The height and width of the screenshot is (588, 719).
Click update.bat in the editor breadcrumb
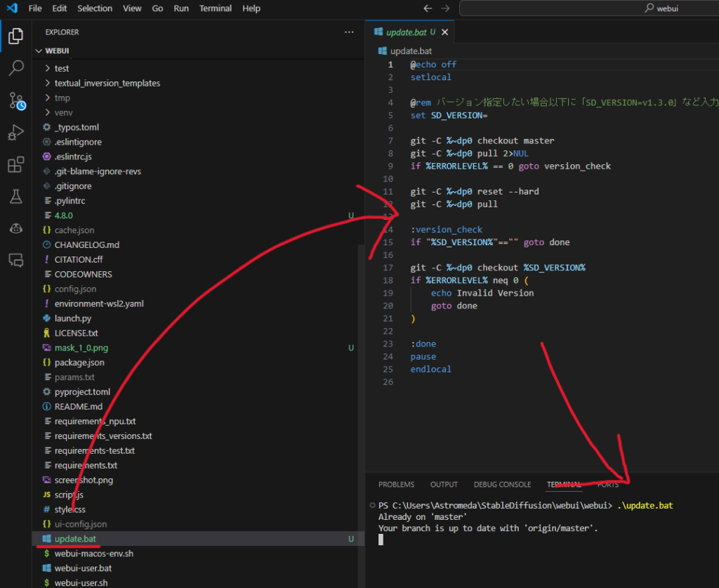[x=411, y=51]
